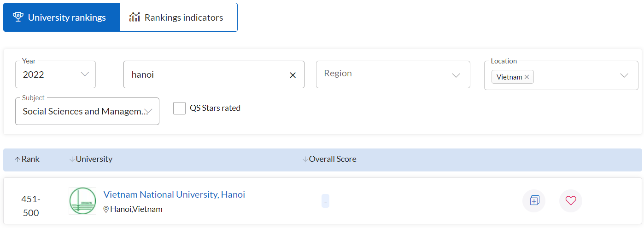644x228 pixels.
Task: Sort by Rank arrow icon
Action: pyautogui.click(x=18, y=160)
